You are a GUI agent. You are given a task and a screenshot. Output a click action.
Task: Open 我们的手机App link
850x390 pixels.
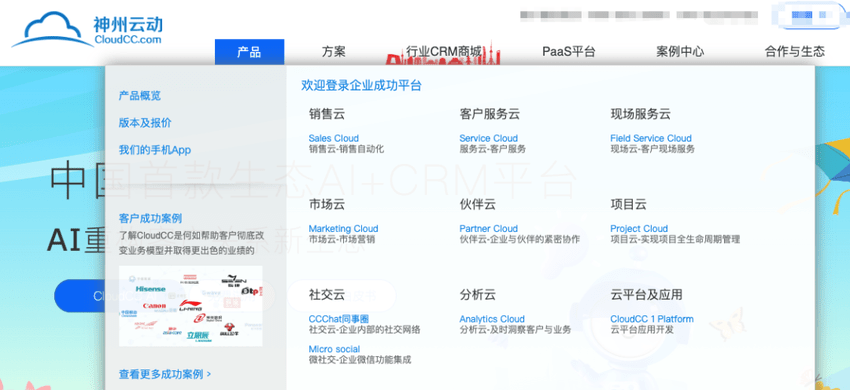155,150
